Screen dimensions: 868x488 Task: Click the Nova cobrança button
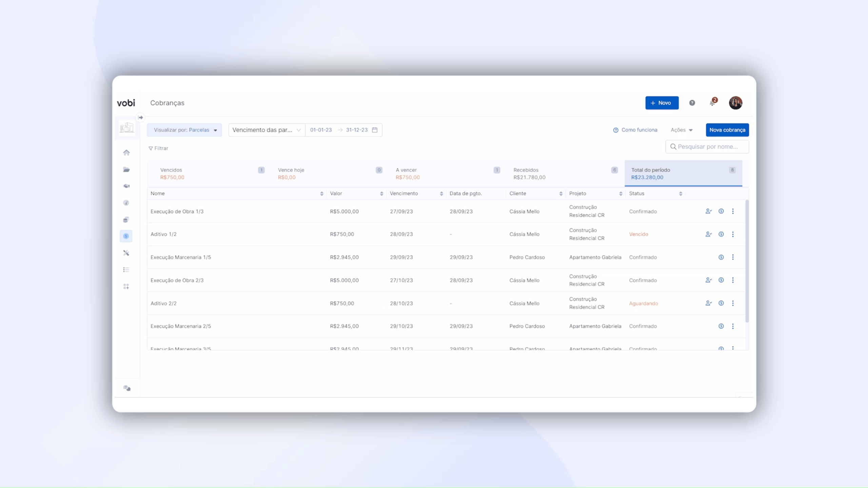pos(727,130)
